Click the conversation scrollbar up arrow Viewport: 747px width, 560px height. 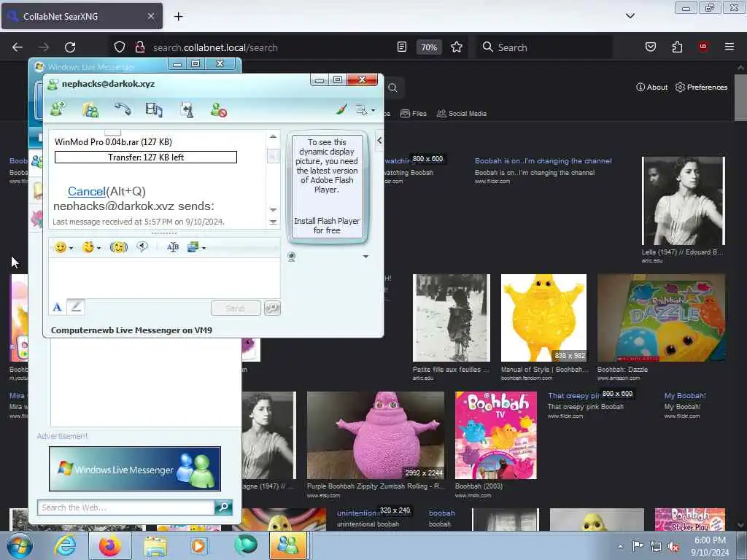(273, 136)
